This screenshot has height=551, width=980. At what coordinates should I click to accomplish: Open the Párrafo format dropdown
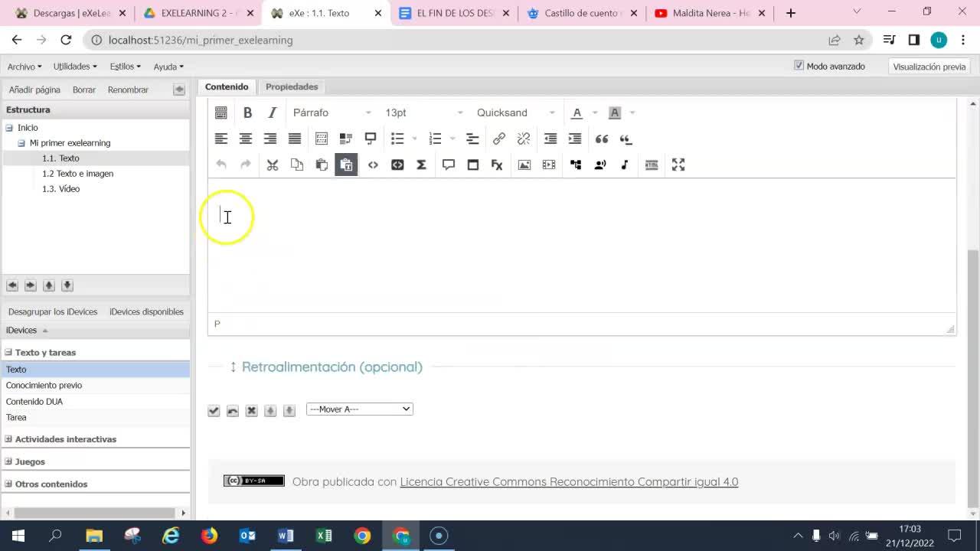(x=332, y=112)
